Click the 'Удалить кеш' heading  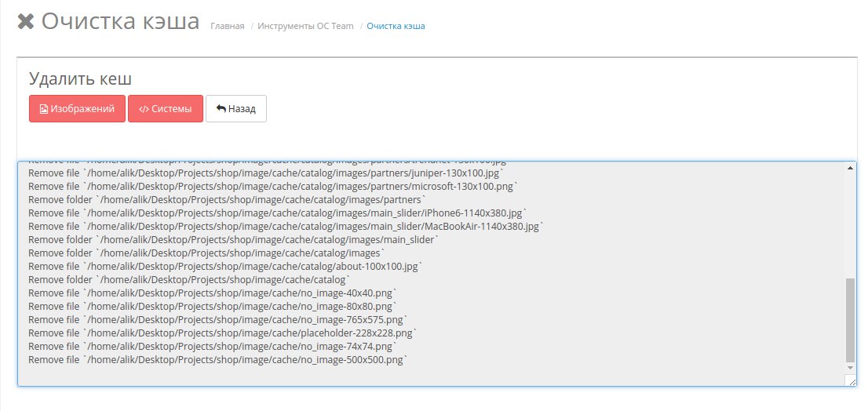click(80, 78)
